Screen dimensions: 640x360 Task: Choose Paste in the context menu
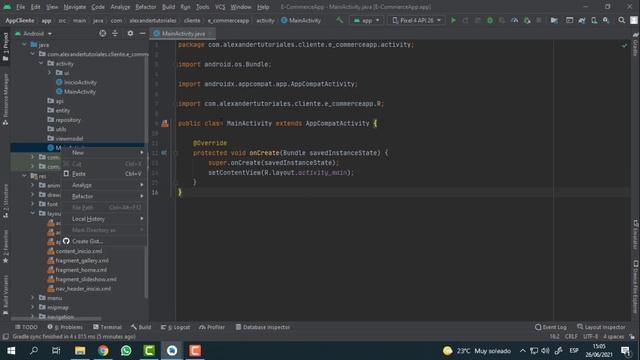(104, 174)
